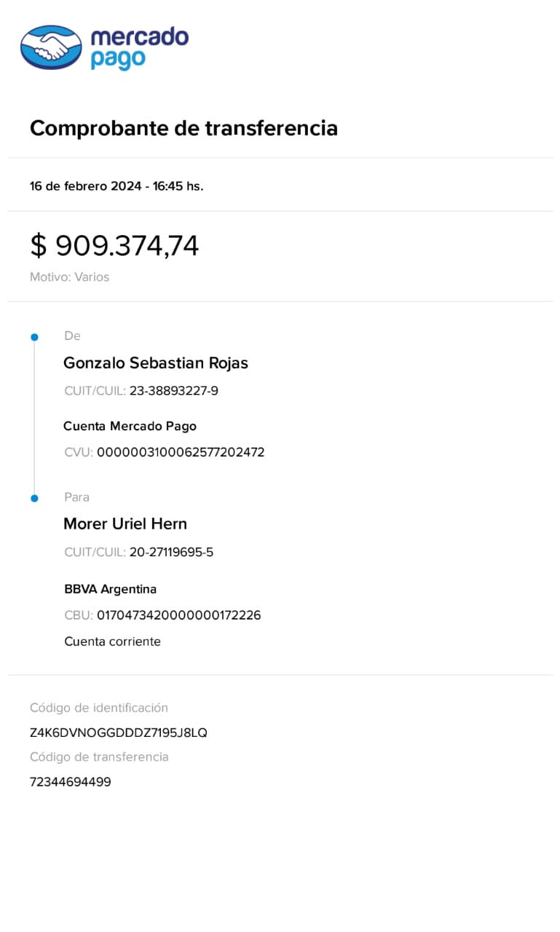
Task: Click the BBVA Argentina bank name
Action: click(110, 589)
